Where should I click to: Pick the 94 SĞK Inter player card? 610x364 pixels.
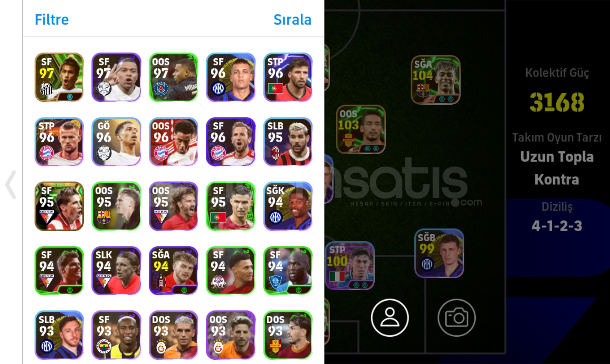(288, 206)
